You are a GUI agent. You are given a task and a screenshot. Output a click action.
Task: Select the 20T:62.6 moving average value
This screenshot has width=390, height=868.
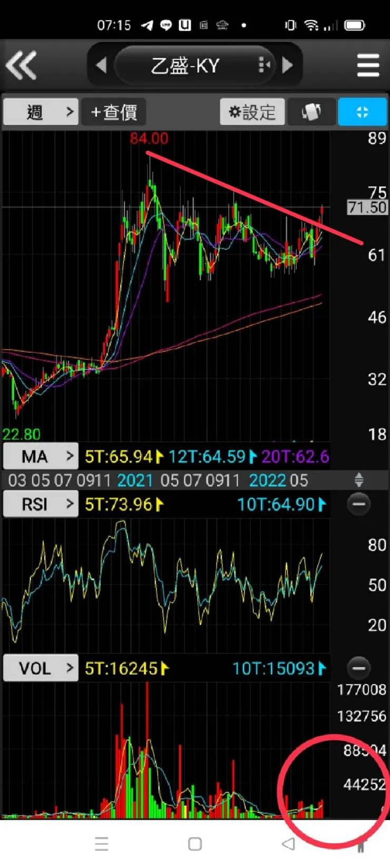[x=296, y=456]
